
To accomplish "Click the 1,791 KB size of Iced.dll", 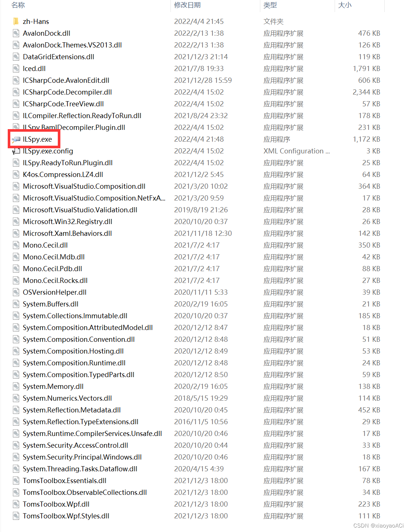I will (x=366, y=68).
